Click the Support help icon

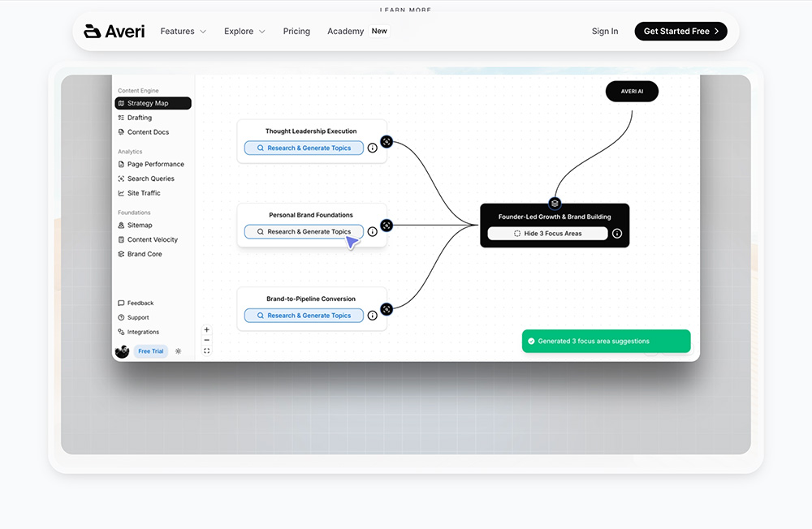[x=121, y=317]
